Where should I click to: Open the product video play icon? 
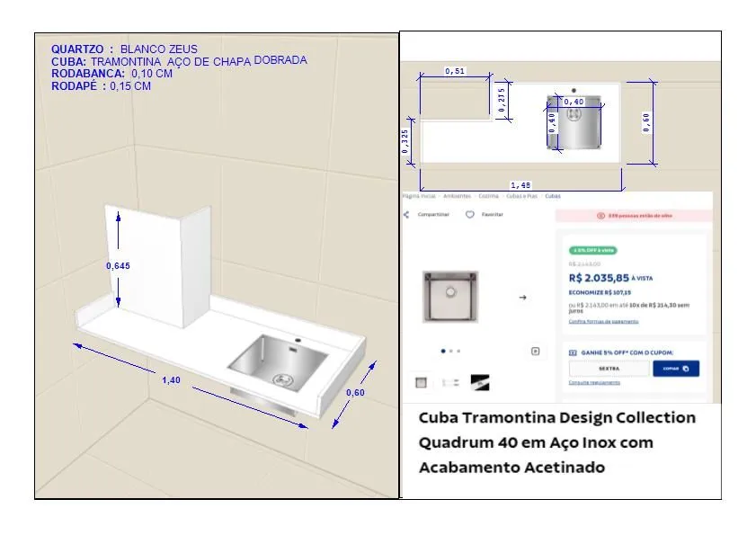pos(535,352)
